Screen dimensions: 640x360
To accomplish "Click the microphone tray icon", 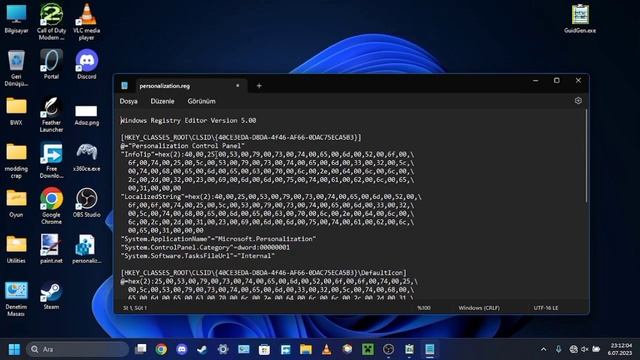I will (x=558, y=349).
